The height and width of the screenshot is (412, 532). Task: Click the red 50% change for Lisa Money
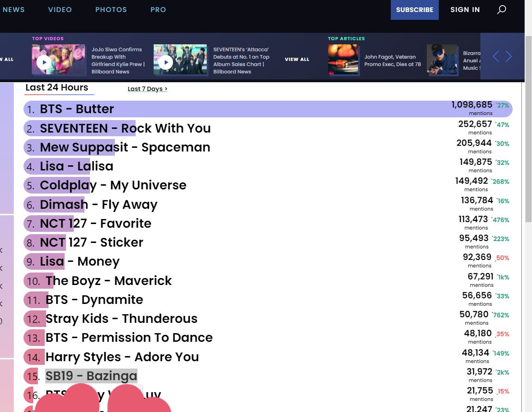[x=502, y=258]
